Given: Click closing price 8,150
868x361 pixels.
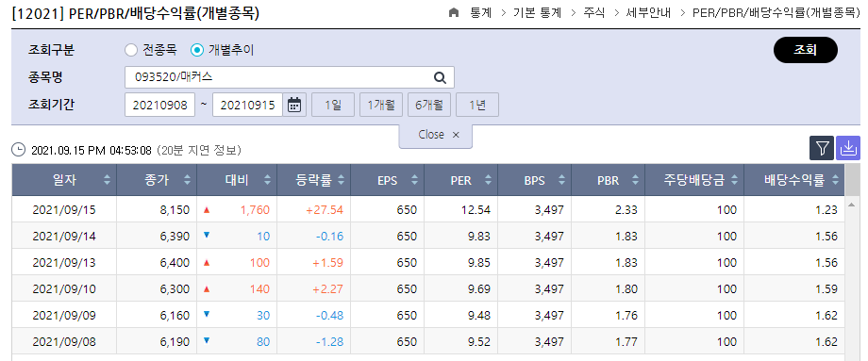Looking at the screenshot, I should (175, 210).
